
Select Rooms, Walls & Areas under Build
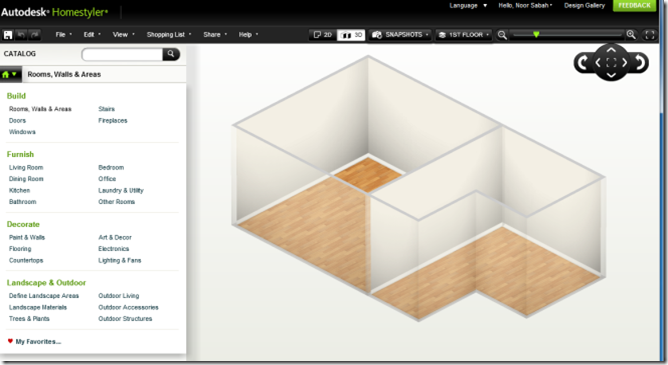pos(40,109)
